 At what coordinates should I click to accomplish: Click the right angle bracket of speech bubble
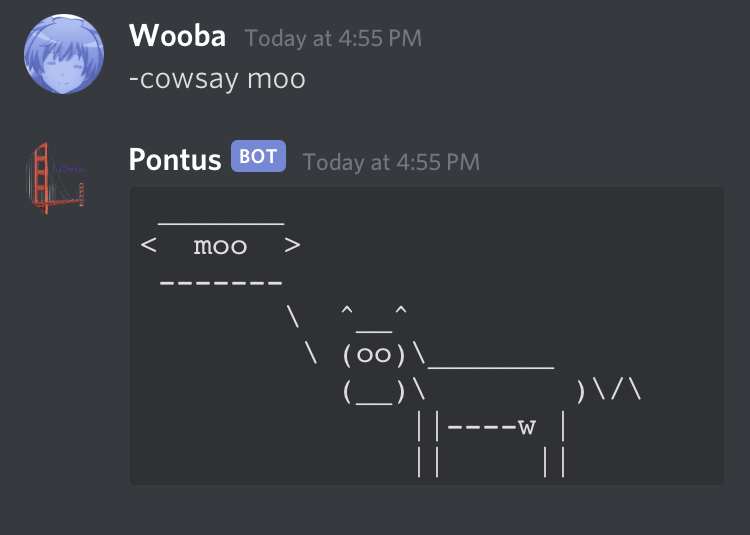click(292, 245)
